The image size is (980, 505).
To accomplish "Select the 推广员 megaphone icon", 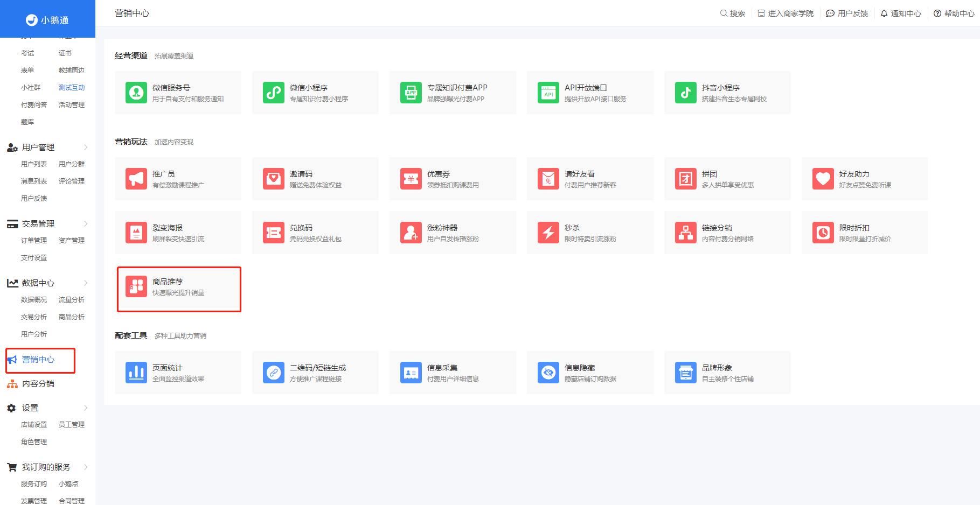I will [136, 179].
